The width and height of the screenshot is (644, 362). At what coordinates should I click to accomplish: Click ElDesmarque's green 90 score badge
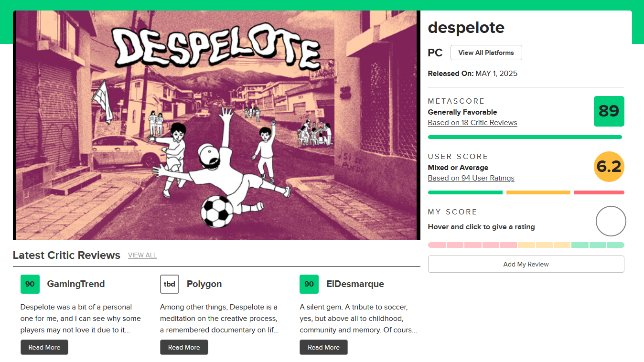pyautogui.click(x=309, y=284)
